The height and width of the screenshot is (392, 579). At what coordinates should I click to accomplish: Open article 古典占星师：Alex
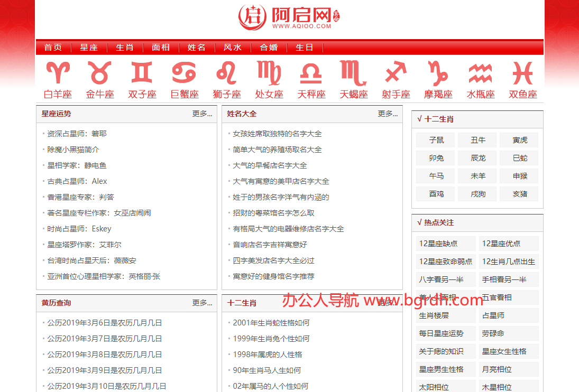coord(77,181)
